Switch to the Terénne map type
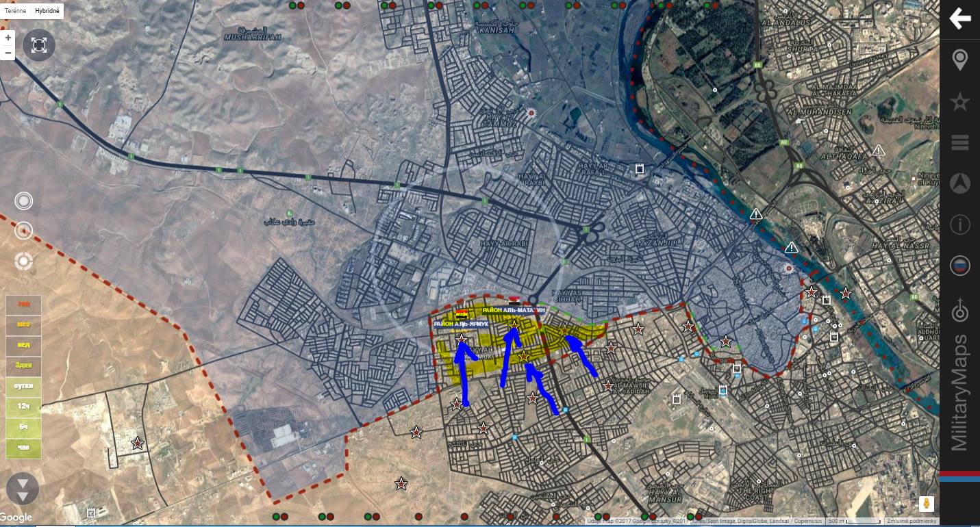 click(x=15, y=11)
